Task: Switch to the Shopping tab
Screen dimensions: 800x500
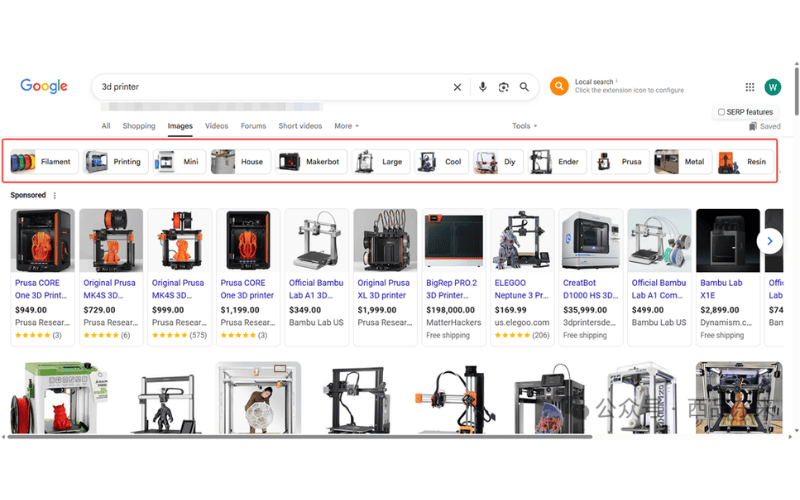Action: 139,126
